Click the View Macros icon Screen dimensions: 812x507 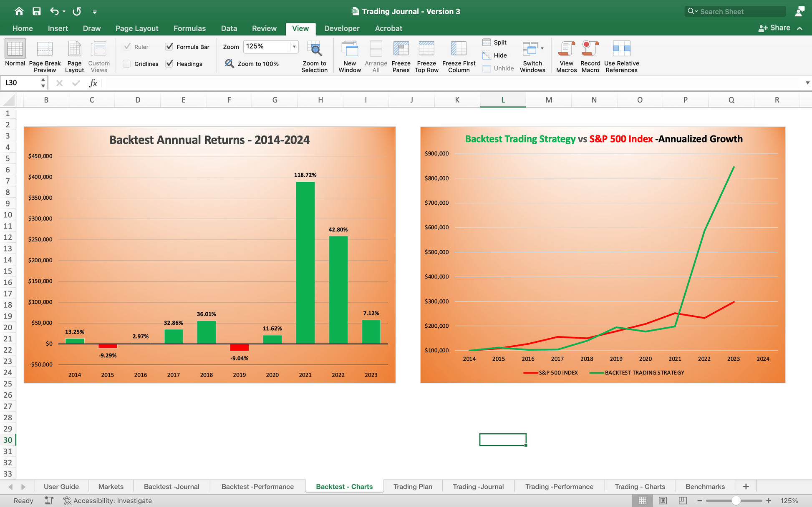click(x=566, y=49)
